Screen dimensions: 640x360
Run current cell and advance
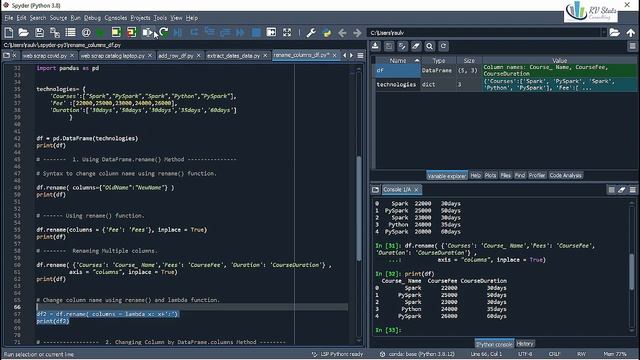pyautogui.click(x=131, y=33)
